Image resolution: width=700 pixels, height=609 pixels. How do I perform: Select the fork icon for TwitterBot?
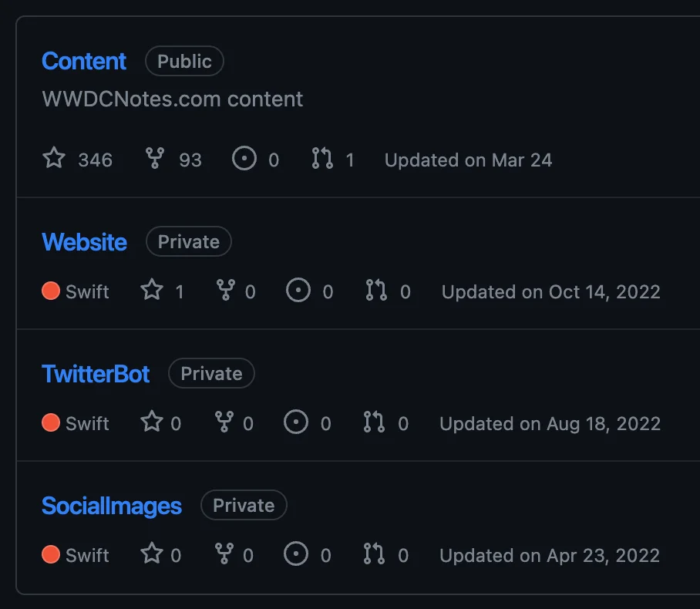click(227, 422)
